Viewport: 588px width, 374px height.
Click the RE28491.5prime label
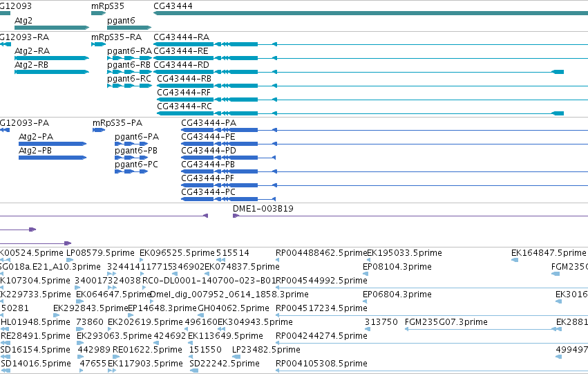[36, 336]
